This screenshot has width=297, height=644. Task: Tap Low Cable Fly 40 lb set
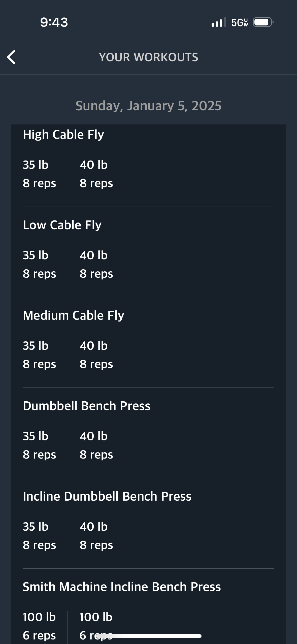coord(96,265)
